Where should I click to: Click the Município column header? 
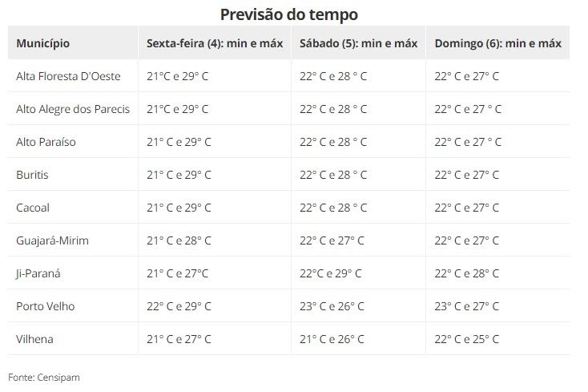click(x=42, y=43)
